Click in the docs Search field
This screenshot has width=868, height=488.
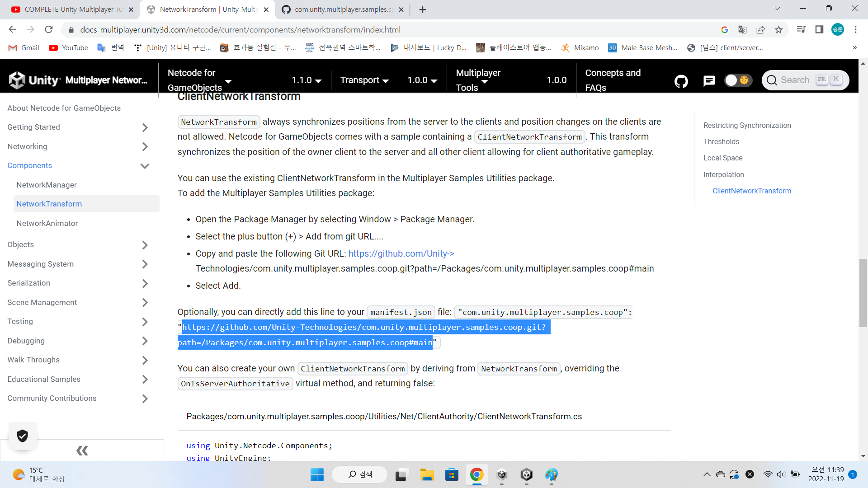point(796,80)
